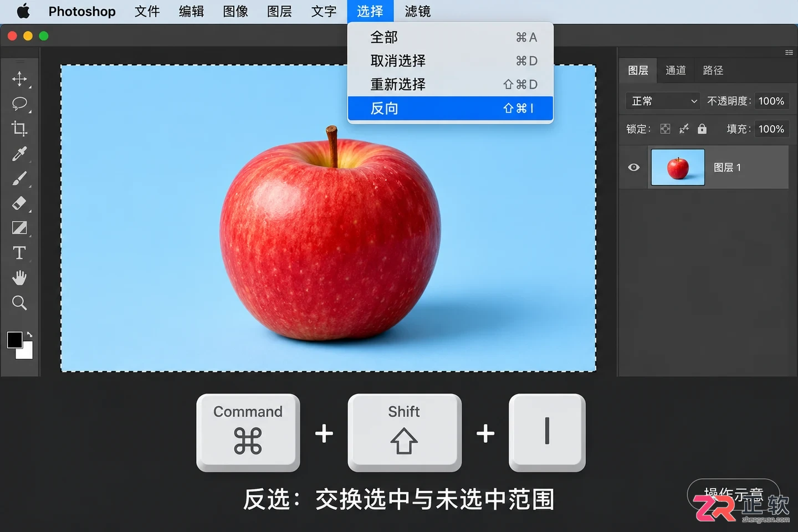Click the Photoshop application menu

[82, 11]
